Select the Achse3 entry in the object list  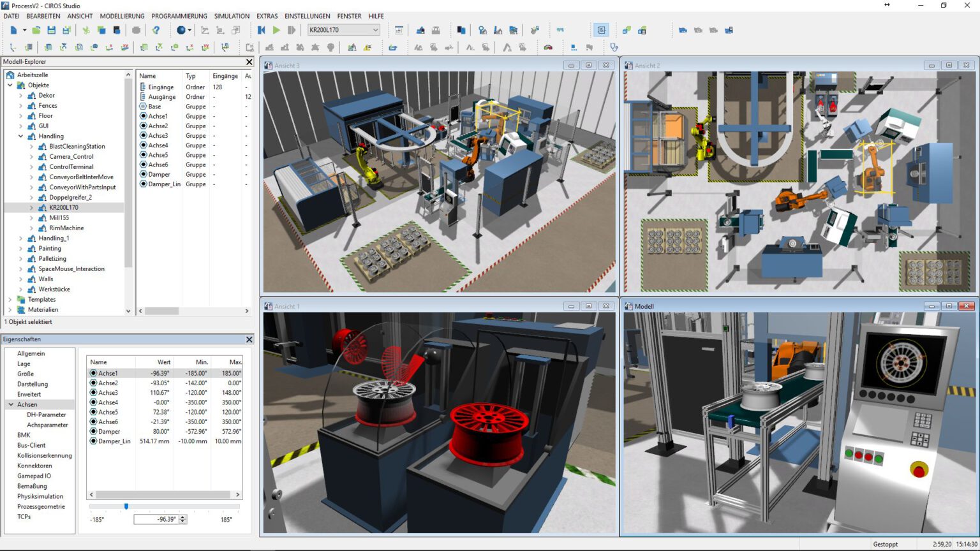[x=158, y=135]
